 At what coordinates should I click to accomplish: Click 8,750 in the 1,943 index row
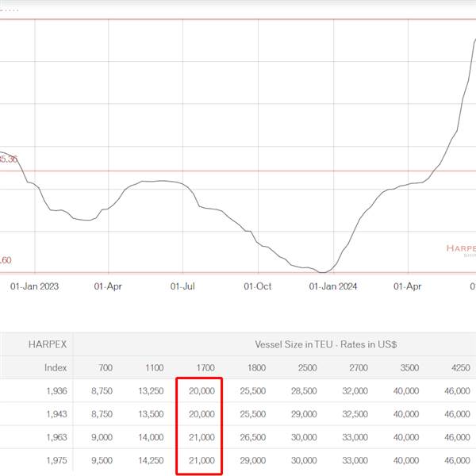click(102, 414)
